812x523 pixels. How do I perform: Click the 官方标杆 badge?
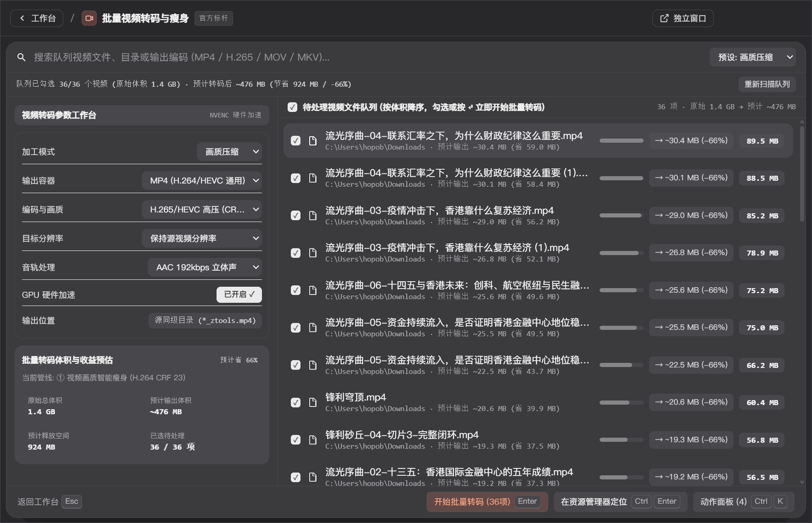click(x=214, y=18)
